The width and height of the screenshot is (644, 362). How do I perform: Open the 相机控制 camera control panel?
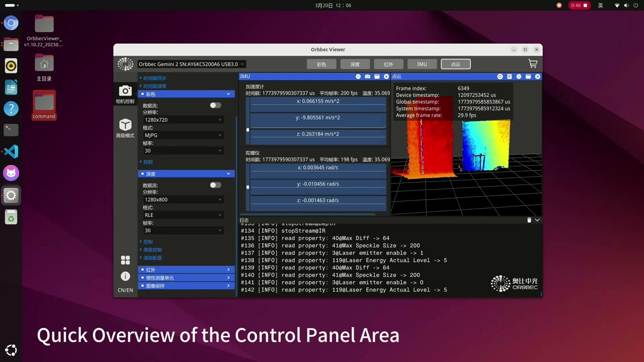tap(125, 94)
